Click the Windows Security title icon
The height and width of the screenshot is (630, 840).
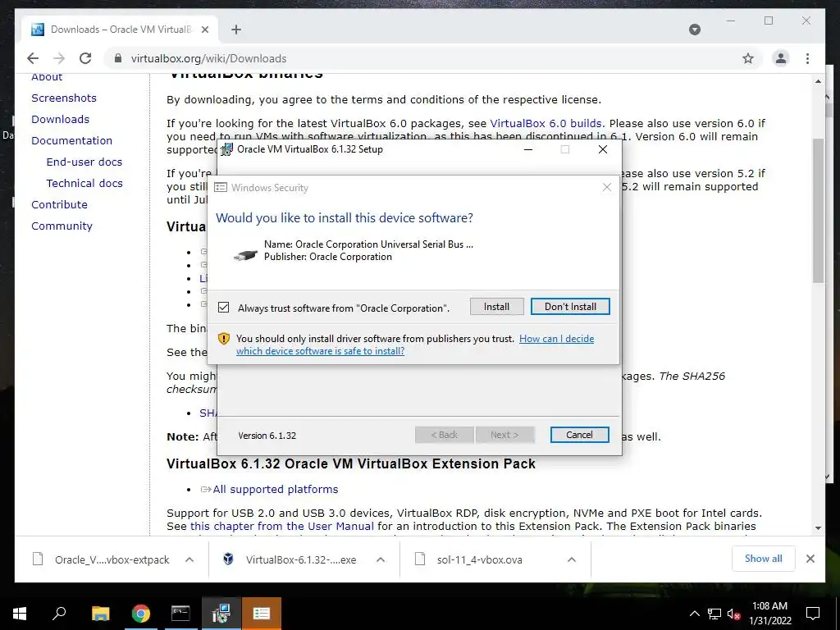click(220, 188)
